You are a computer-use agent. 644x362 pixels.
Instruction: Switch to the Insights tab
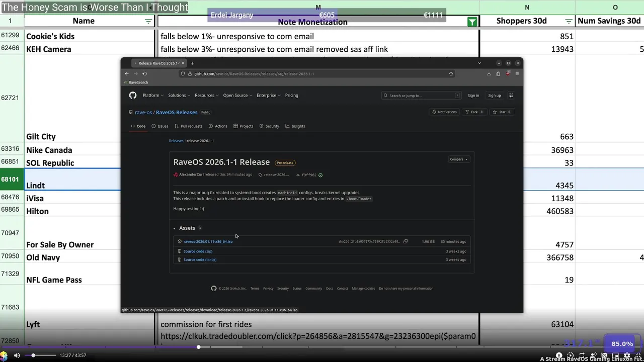[295, 126]
